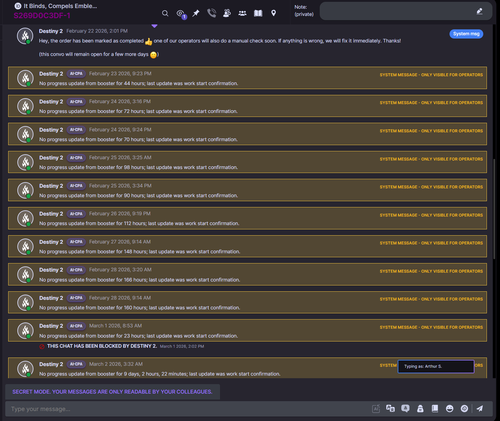Pin this conversation with the pushpin icon
Viewport: 500px width, 421px height.
[196, 13]
